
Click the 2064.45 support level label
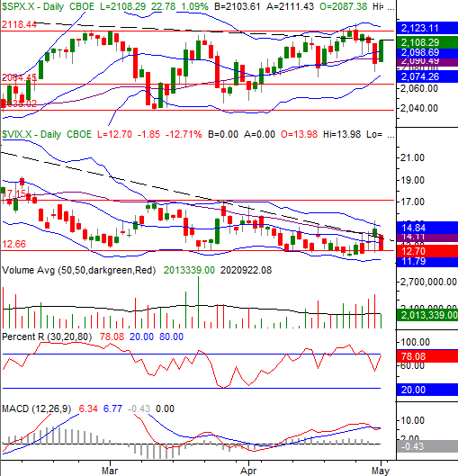(x=19, y=77)
